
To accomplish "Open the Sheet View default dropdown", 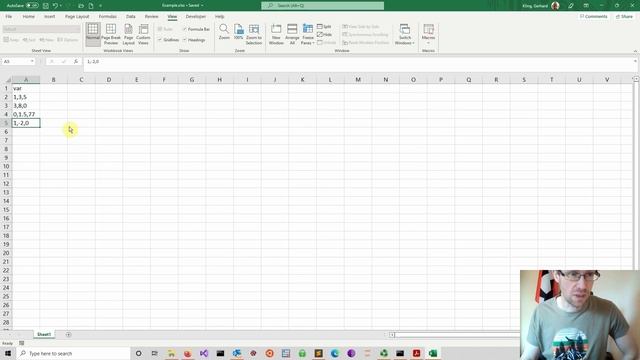I will (x=41, y=29).
